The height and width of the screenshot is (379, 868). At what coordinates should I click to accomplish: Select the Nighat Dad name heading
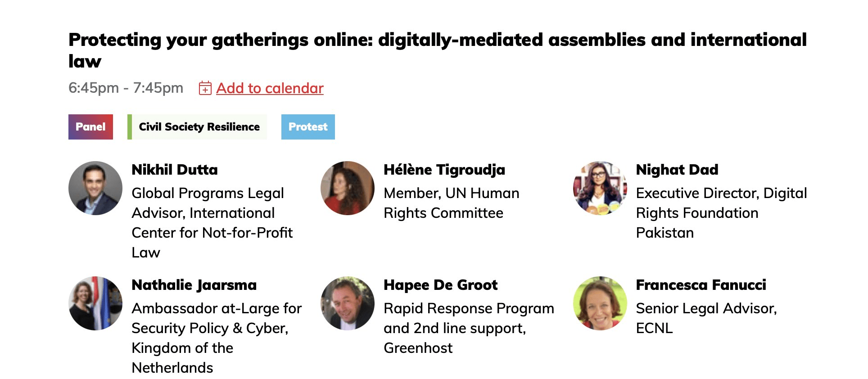[x=677, y=170]
